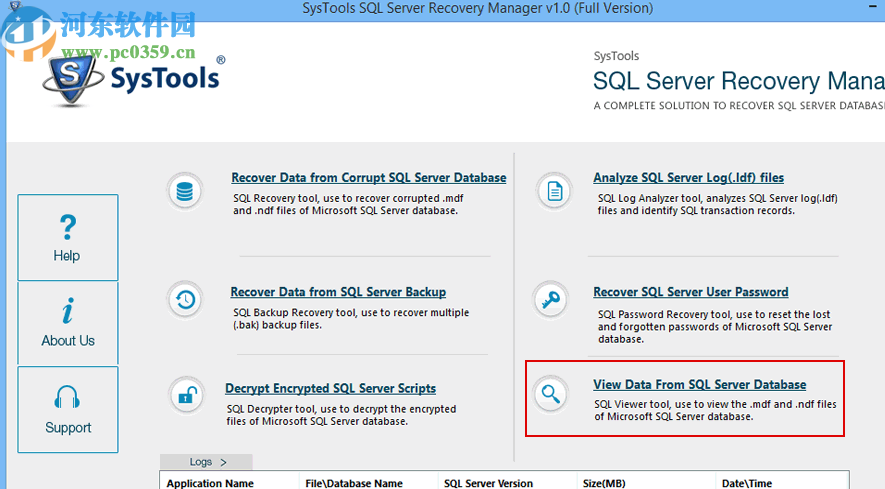The height and width of the screenshot is (489, 885).
Task: Open Help with the question mark button
Action: 68,238
